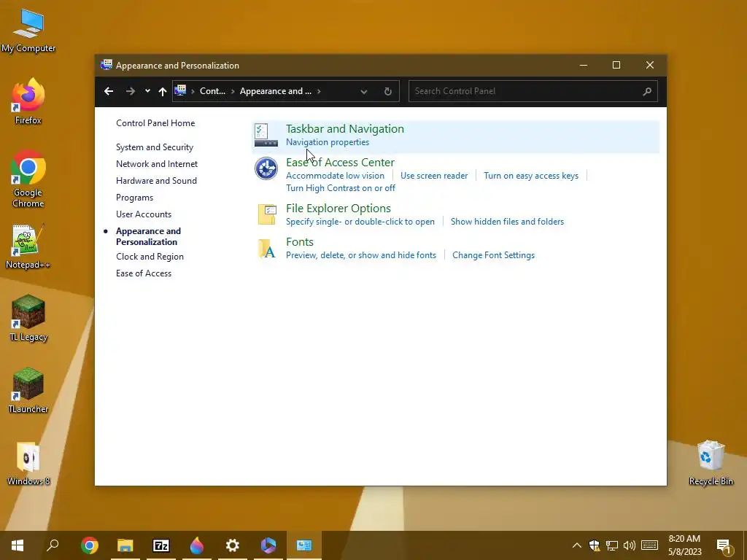Screen dimensions: 747x560
Task: Click Appearance and ... breadcrumb
Action: (x=275, y=91)
